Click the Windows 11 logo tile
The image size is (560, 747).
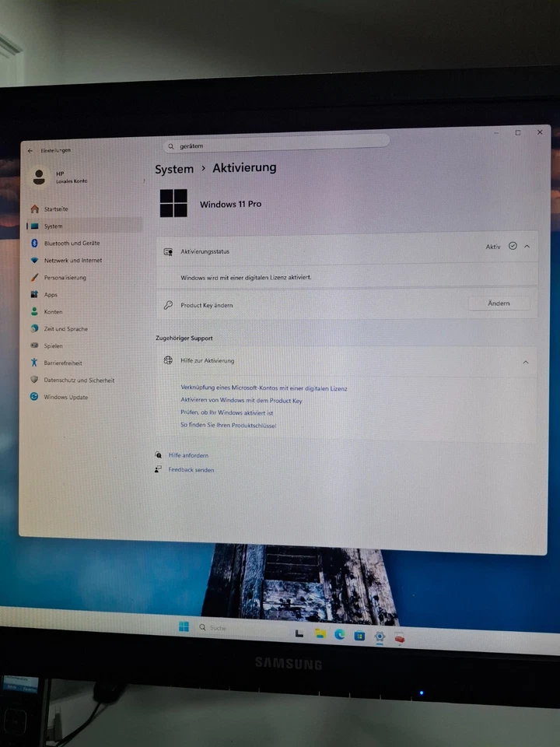(x=173, y=203)
